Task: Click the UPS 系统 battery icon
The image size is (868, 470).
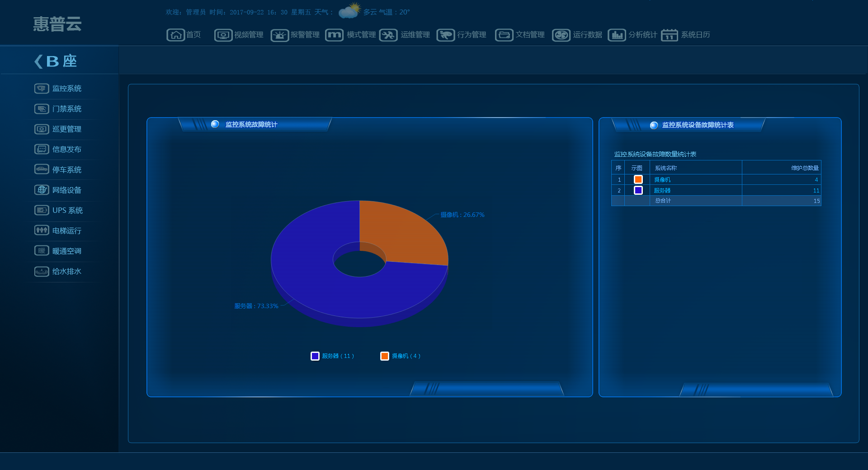Action: [42, 210]
